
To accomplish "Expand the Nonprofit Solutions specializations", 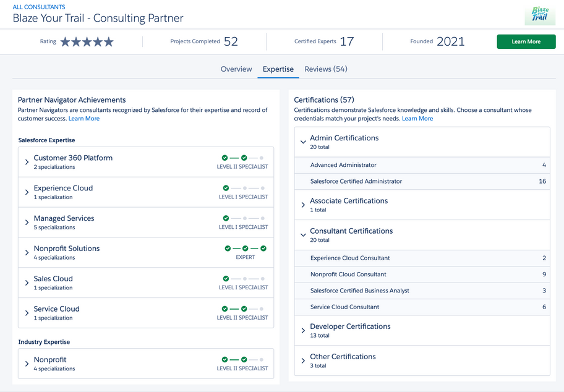I will click(27, 252).
